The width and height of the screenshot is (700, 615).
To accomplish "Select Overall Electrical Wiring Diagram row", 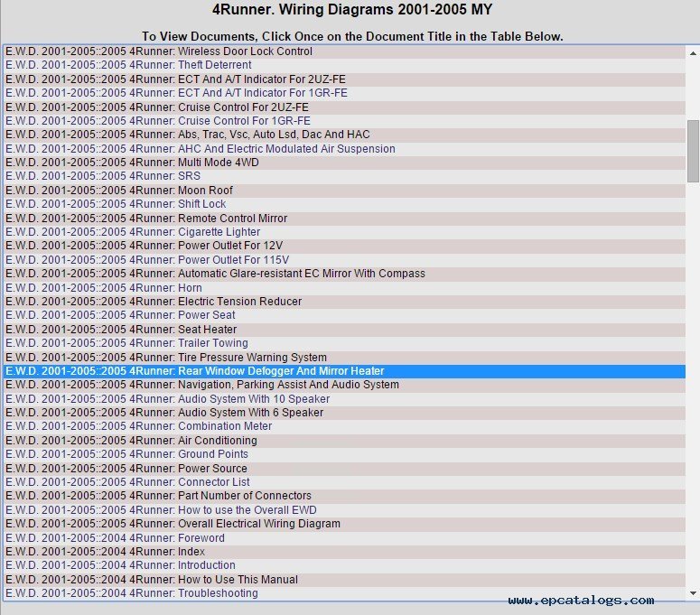I will coord(344,524).
